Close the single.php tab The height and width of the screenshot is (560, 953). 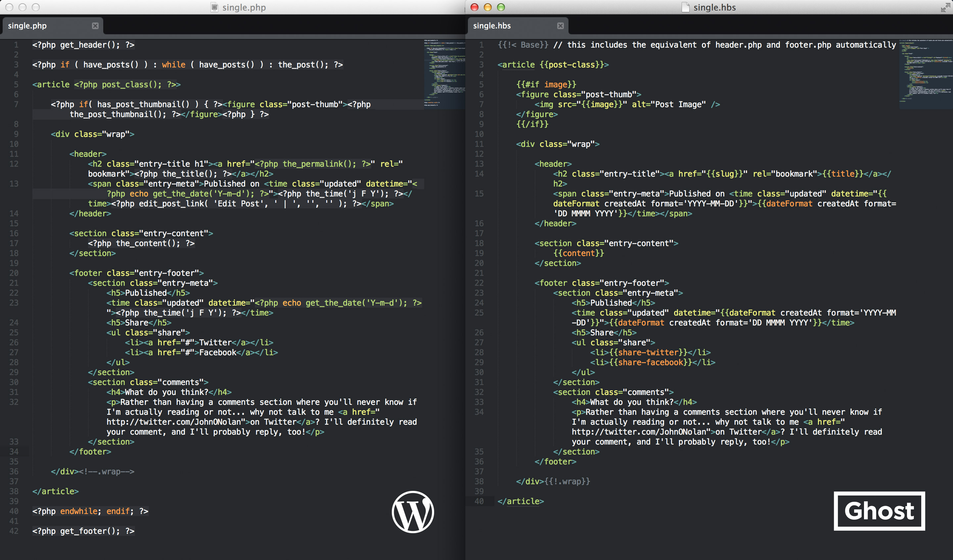click(95, 26)
